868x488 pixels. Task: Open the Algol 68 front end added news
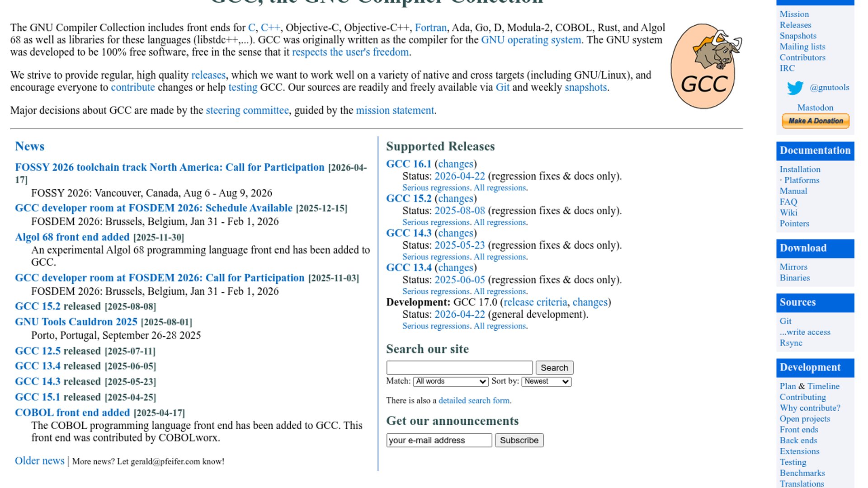(72, 237)
